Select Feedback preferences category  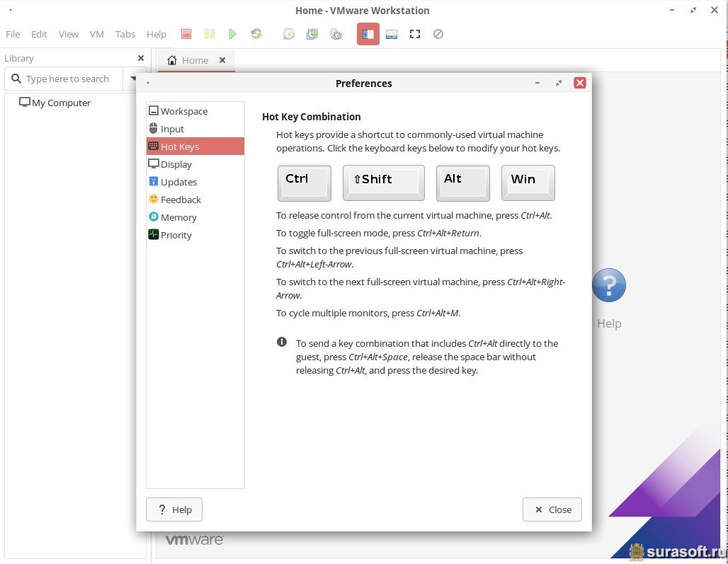click(195, 200)
